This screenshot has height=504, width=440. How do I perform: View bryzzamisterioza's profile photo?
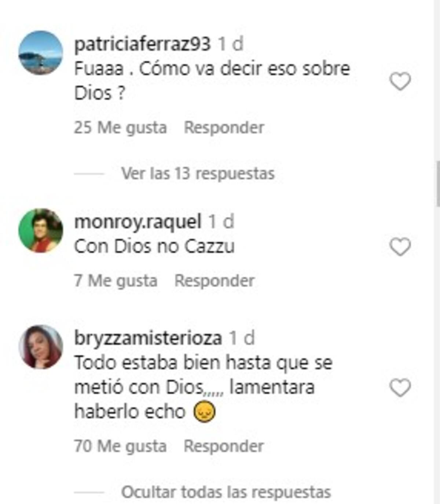pos(41,346)
